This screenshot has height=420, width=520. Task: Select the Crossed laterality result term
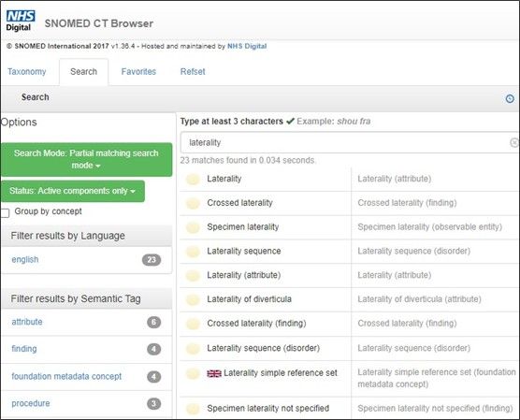coord(239,203)
